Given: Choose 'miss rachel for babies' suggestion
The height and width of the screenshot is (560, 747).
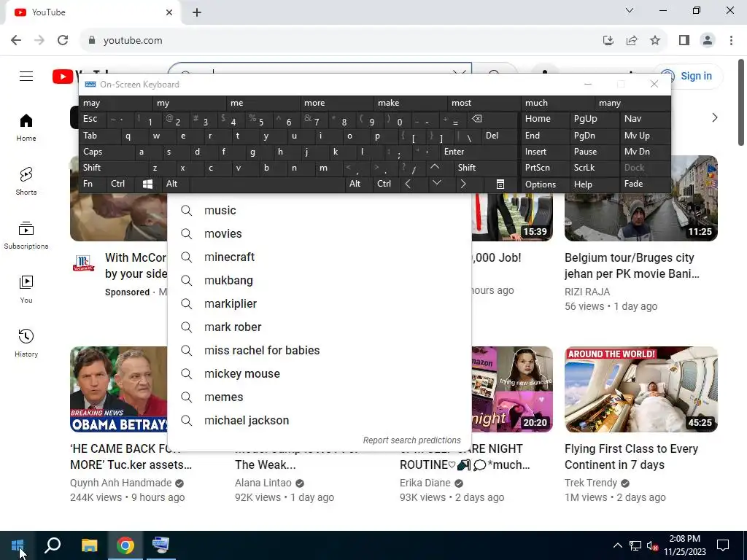Looking at the screenshot, I should [x=320, y=351].
